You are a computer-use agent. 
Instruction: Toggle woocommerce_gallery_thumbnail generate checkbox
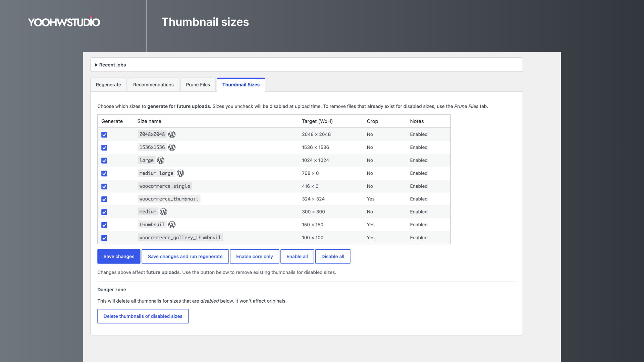(x=104, y=238)
